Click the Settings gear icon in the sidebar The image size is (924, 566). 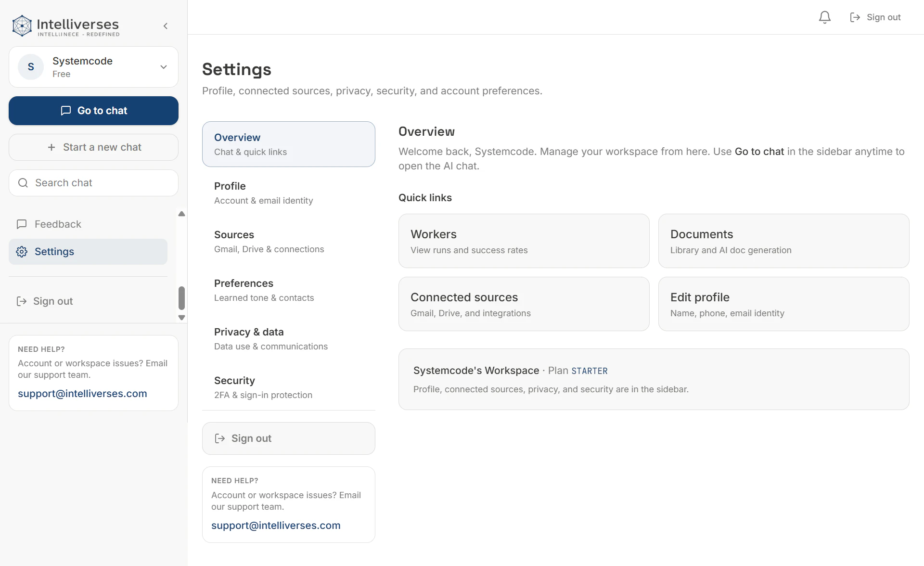click(22, 252)
